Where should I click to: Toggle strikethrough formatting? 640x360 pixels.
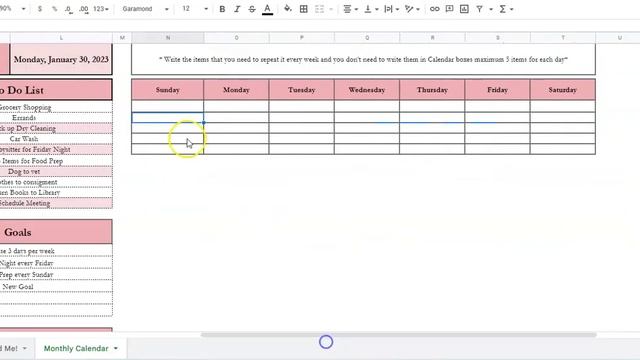point(252,9)
